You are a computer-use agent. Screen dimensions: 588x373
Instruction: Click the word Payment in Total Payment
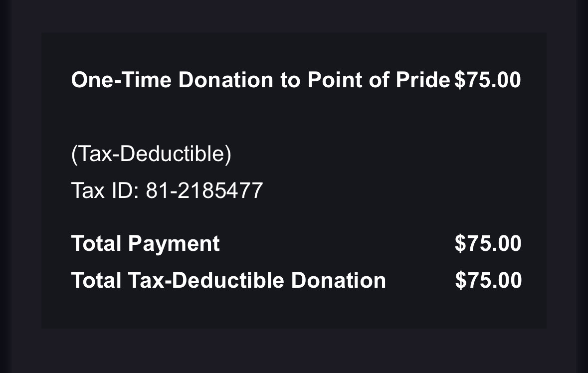[174, 243]
